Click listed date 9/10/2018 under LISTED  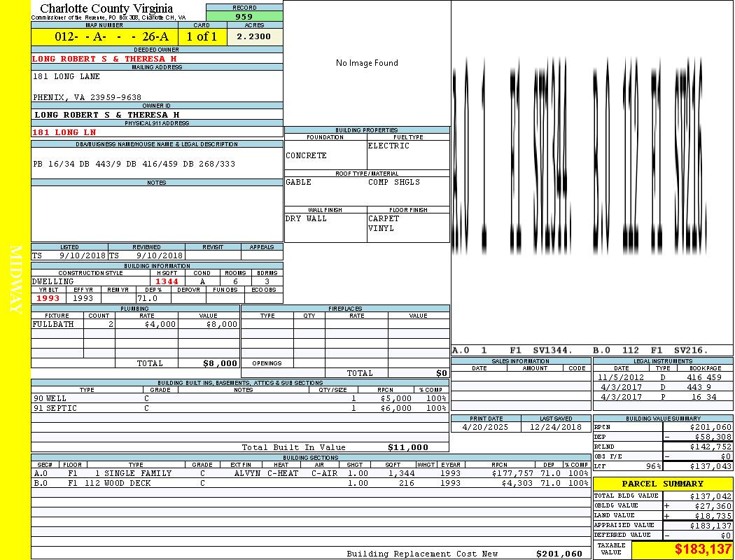pos(83,256)
